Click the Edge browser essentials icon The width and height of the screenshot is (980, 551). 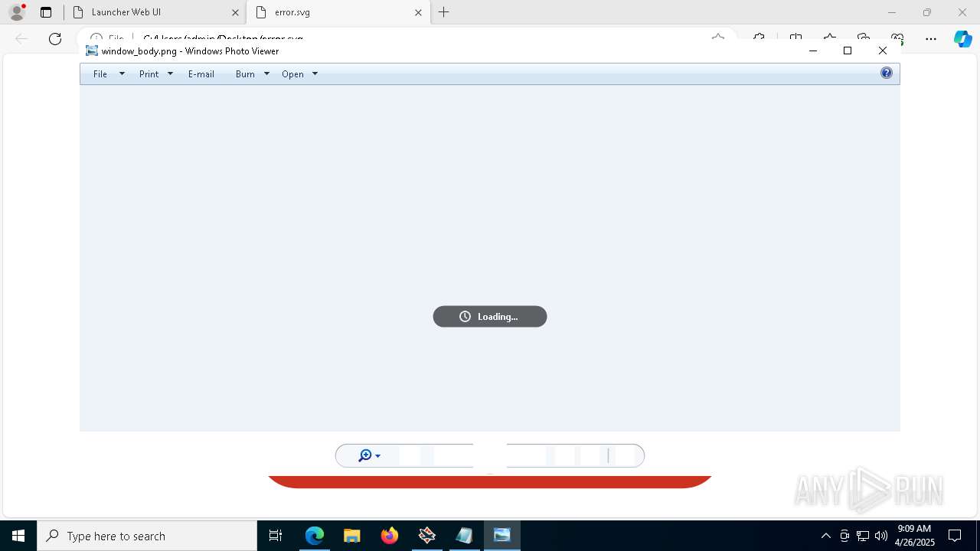[x=897, y=38]
